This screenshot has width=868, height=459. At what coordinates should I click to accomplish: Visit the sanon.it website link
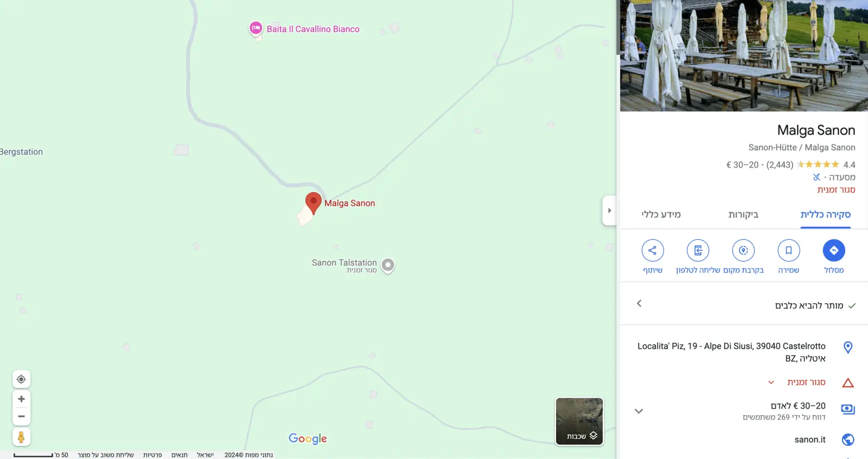point(810,439)
